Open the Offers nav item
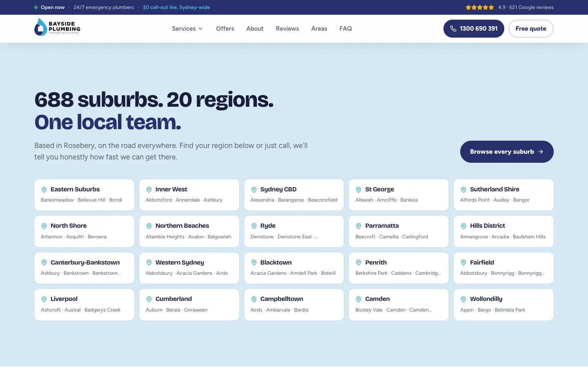Image resolution: width=588 pixels, height=368 pixels. coord(225,29)
